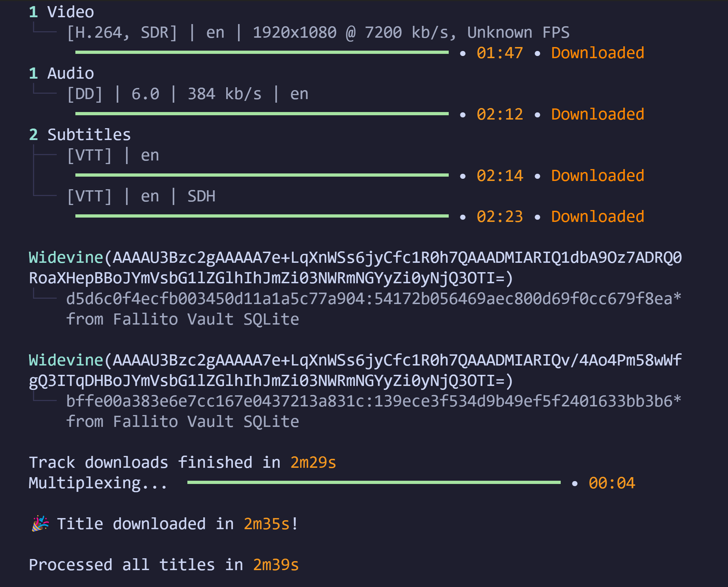The height and width of the screenshot is (587, 728).
Task: Click the VTT en SDH subtitle entry
Action: [x=141, y=196]
